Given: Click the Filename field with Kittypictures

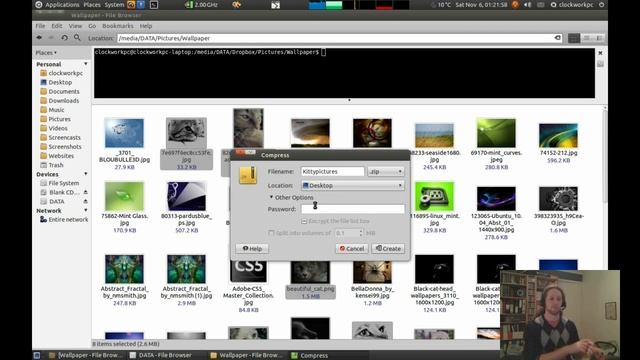Looking at the screenshot, I should tap(332, 172).
